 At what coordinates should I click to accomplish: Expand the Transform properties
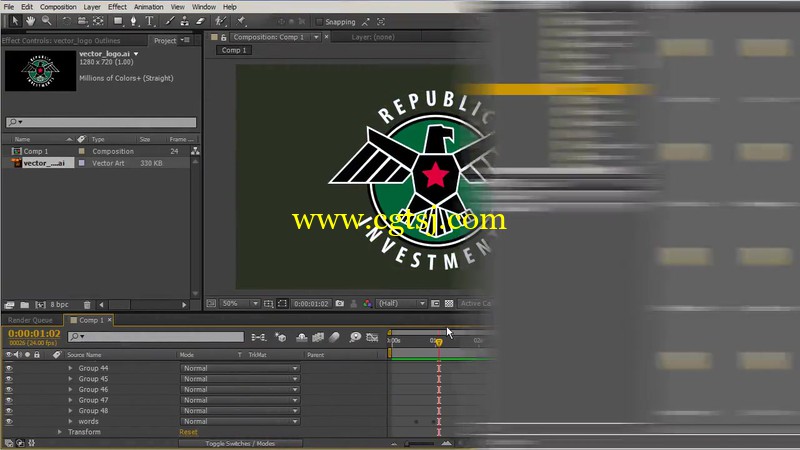point(60,432)
